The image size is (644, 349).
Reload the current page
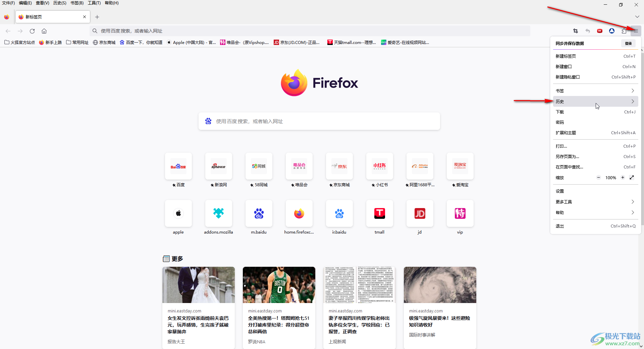coord(32,31)
